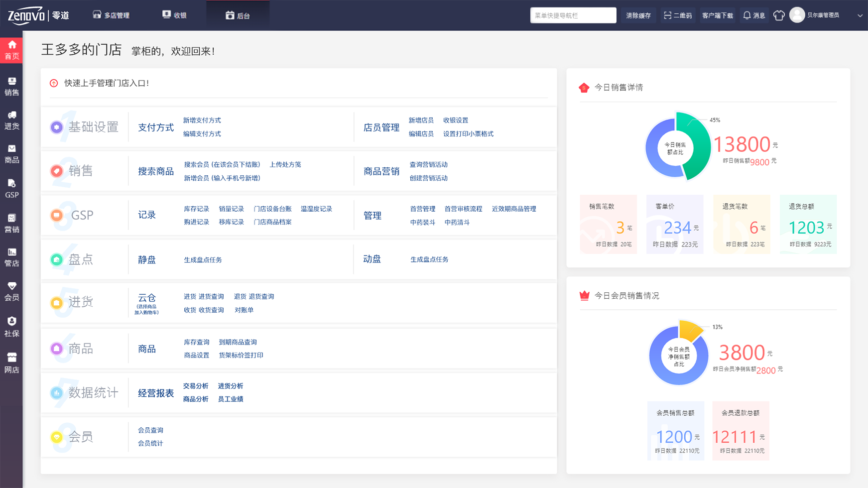Click the 首页 home sidebar icon
868x488 pixels.
(11, 50)
